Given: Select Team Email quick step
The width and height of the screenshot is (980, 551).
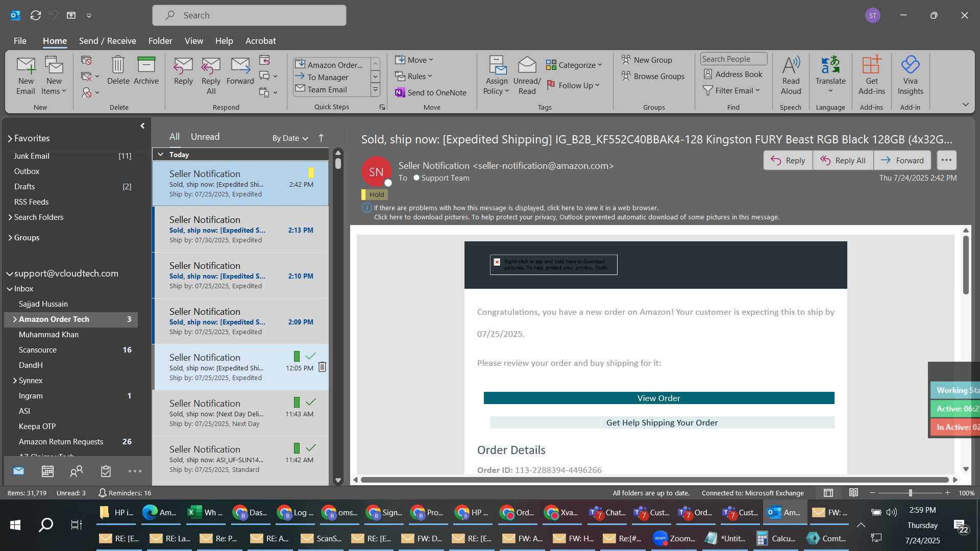Looking at the screenshot, I should [331, 89].
